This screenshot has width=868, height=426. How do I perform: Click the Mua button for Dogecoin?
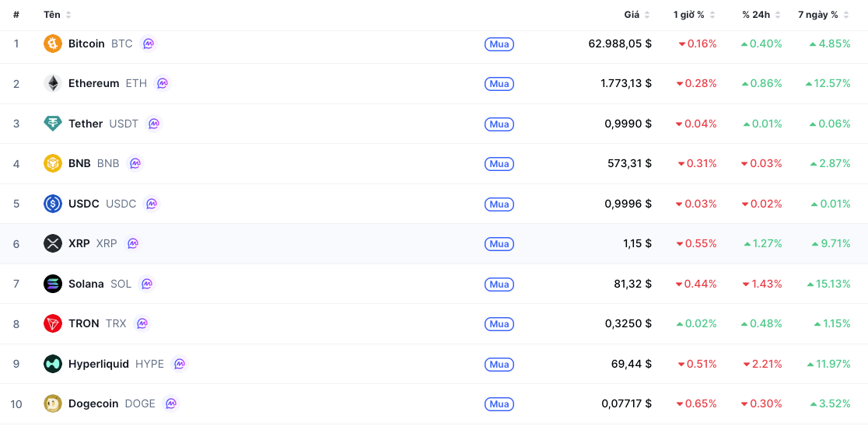(x=499, y=404)
